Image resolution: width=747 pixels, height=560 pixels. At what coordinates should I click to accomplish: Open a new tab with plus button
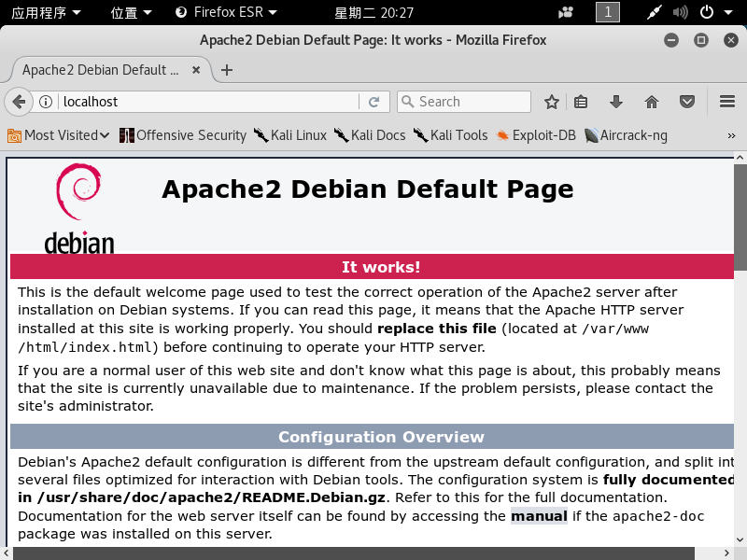click(x=227, y=70)
